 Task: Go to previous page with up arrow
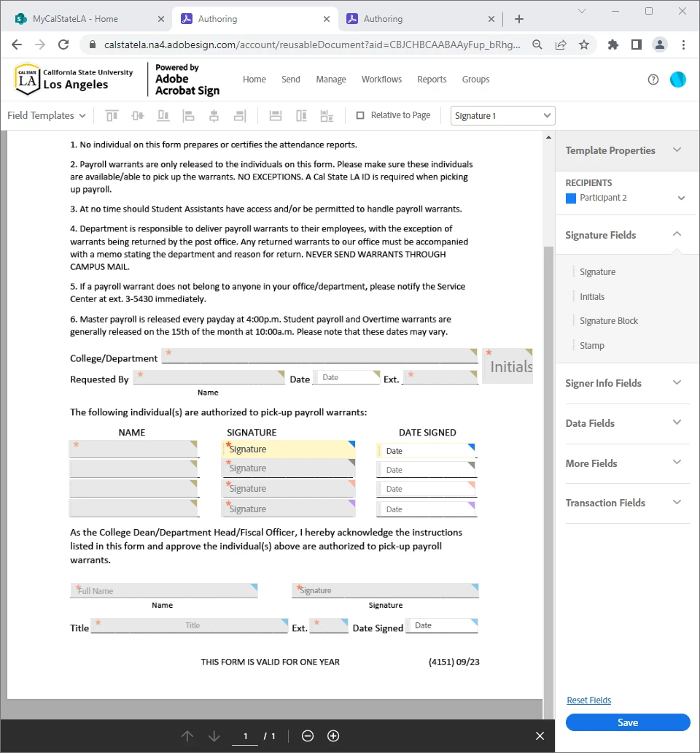coord(187,735)
